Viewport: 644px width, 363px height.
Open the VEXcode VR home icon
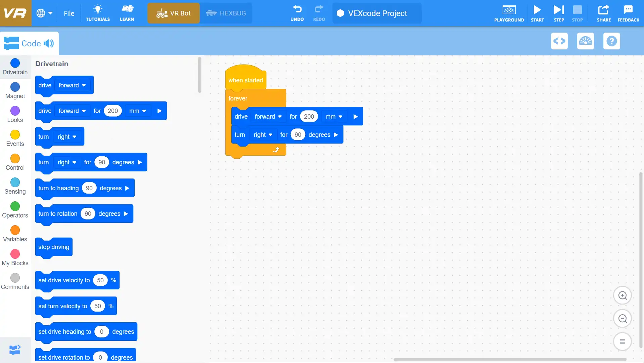click(15, 13)
